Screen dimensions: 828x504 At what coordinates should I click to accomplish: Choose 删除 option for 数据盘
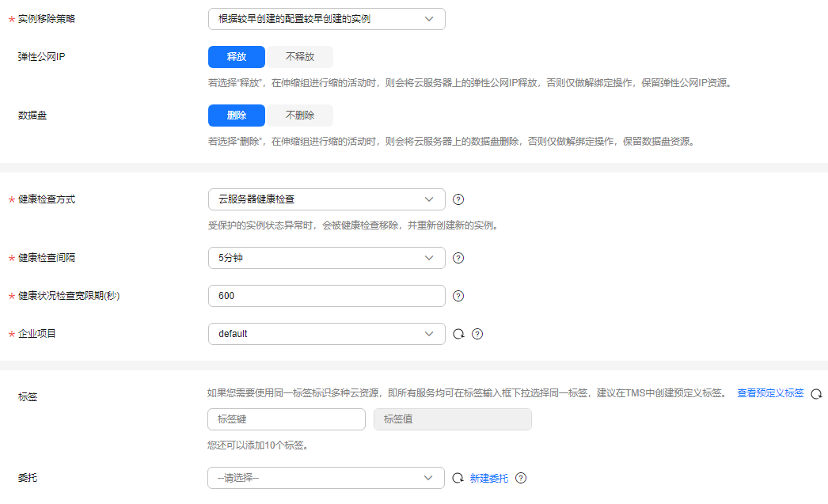[236, 116]
